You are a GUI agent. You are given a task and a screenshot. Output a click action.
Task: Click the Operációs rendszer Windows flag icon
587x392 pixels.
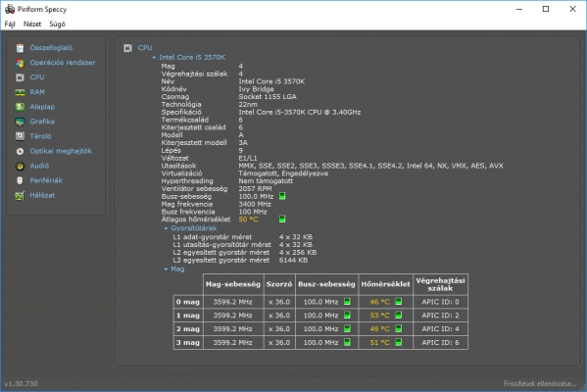[20, 63]
